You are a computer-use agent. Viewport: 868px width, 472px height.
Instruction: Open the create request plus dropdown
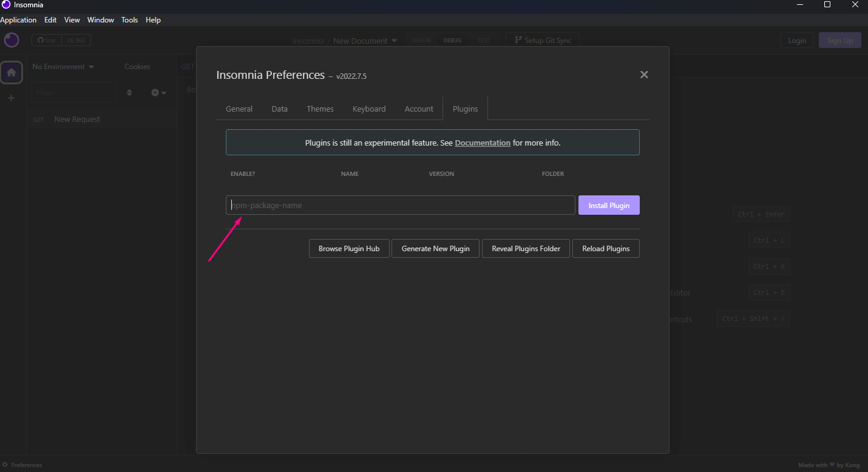coord(158,93)
